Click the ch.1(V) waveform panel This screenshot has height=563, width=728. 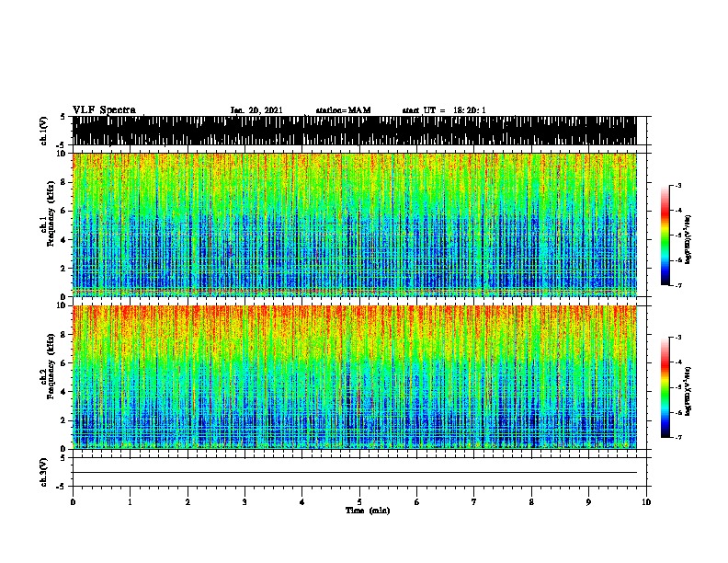click(355, 131)
